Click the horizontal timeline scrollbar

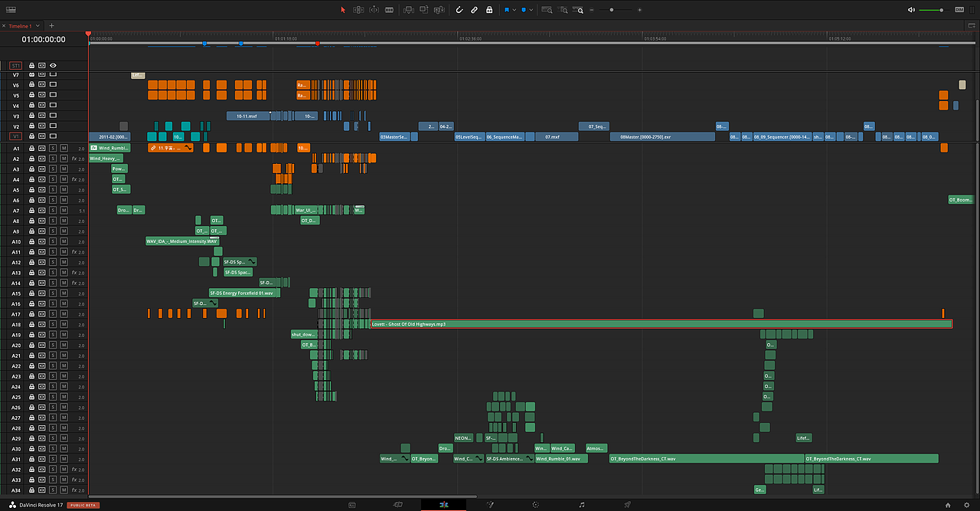(x=283, y=496)
